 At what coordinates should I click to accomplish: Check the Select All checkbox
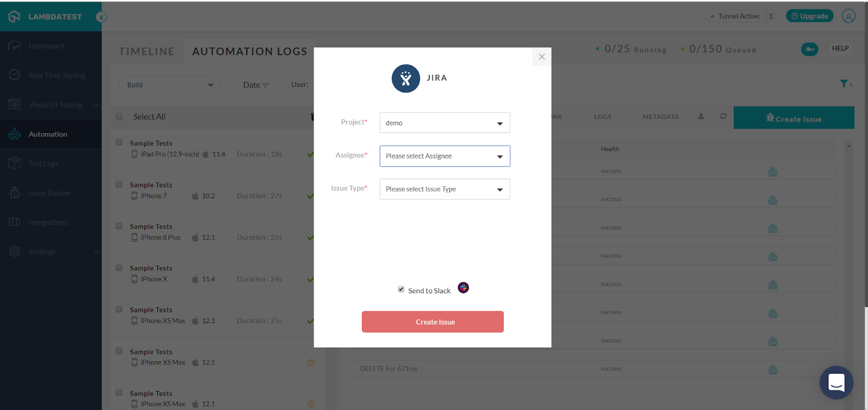119,116
